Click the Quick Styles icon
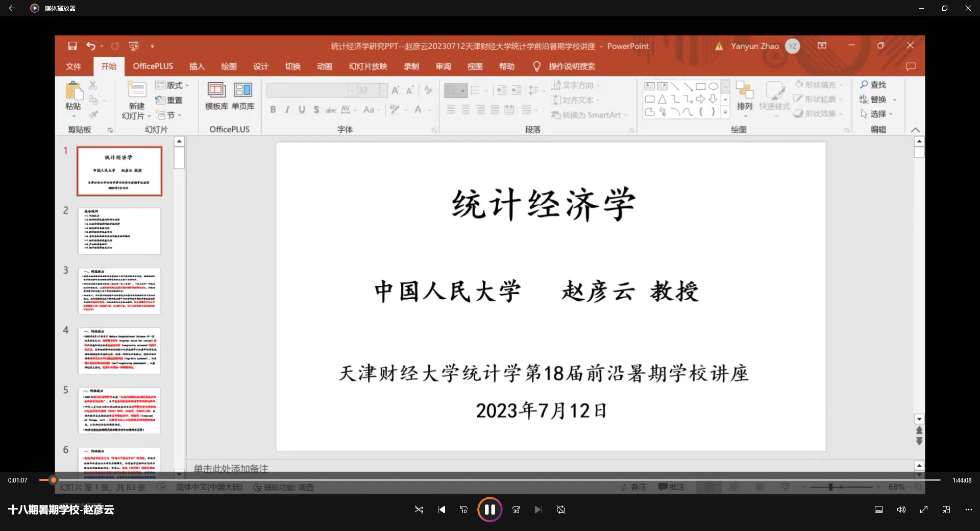The height and width of the screenshot is (531, 980). pyautogui.click(x=774, y=96)
